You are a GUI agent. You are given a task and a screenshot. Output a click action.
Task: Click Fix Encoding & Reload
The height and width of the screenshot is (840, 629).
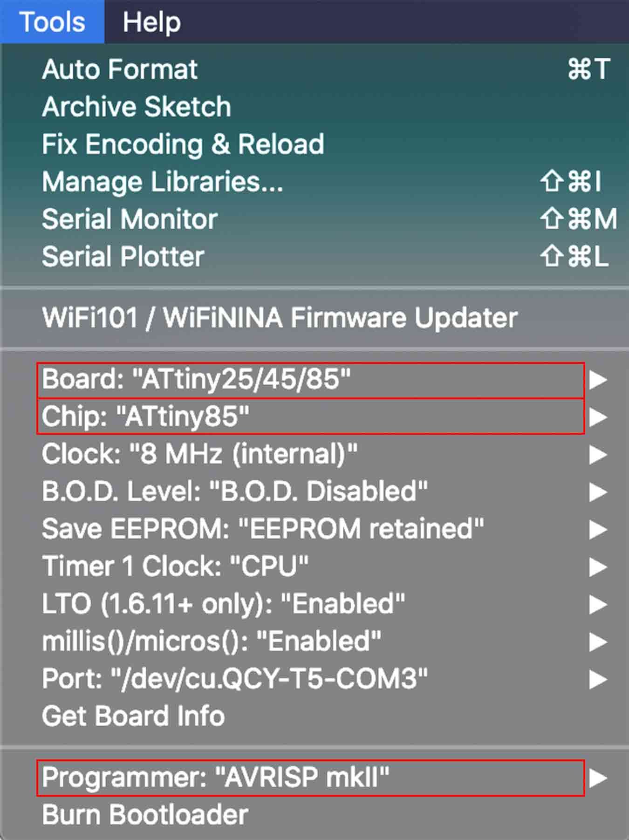183,144
